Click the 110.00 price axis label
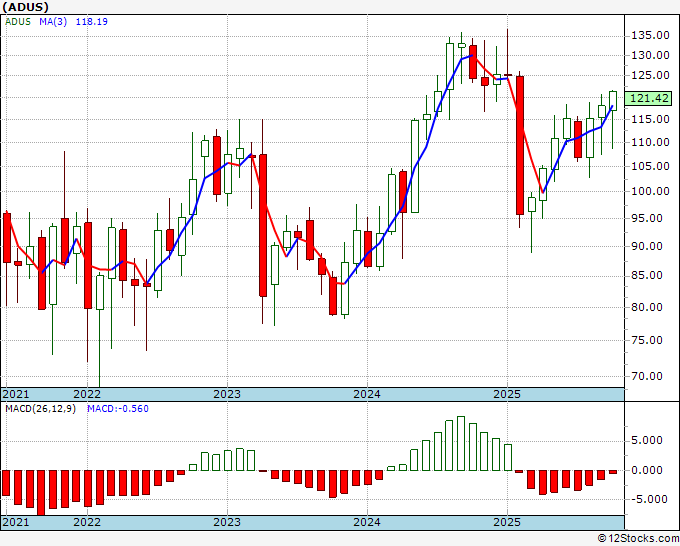 [650, 142]
